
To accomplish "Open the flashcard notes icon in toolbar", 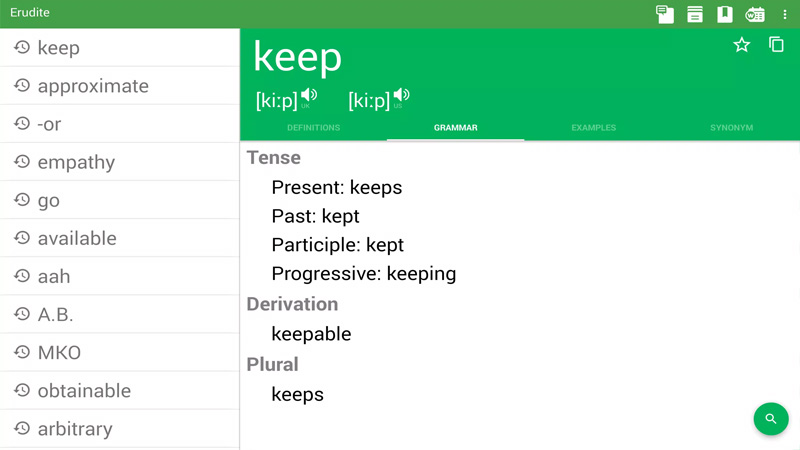I will pyautogui.click(x=664, y=14).
